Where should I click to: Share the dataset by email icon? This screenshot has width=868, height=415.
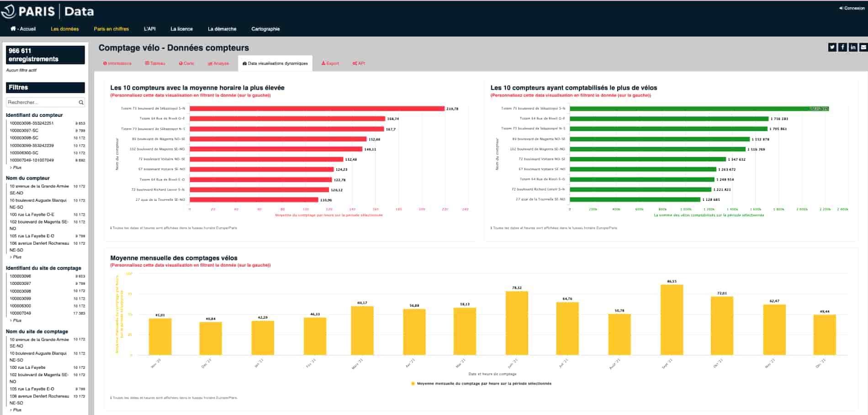pos(863,47)
